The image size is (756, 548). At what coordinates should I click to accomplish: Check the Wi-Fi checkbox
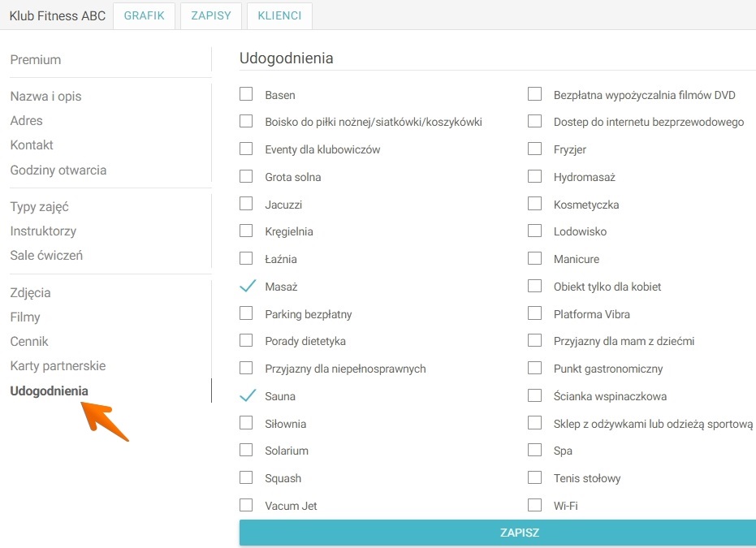(x=534, y=505)
